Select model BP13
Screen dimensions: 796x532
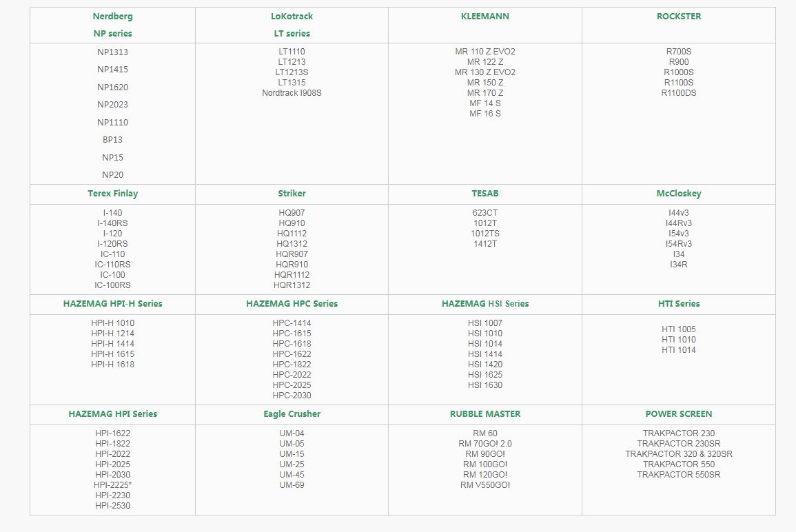[113, 140]
